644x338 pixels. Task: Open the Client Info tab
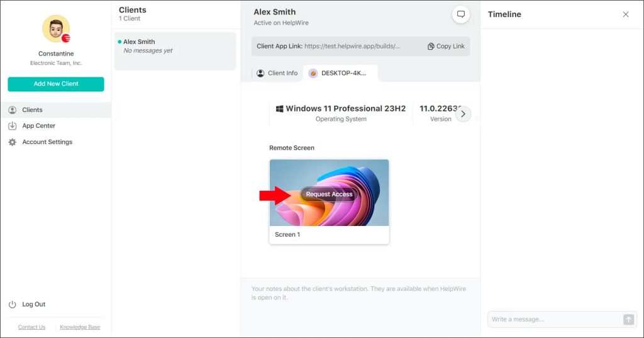277,73
